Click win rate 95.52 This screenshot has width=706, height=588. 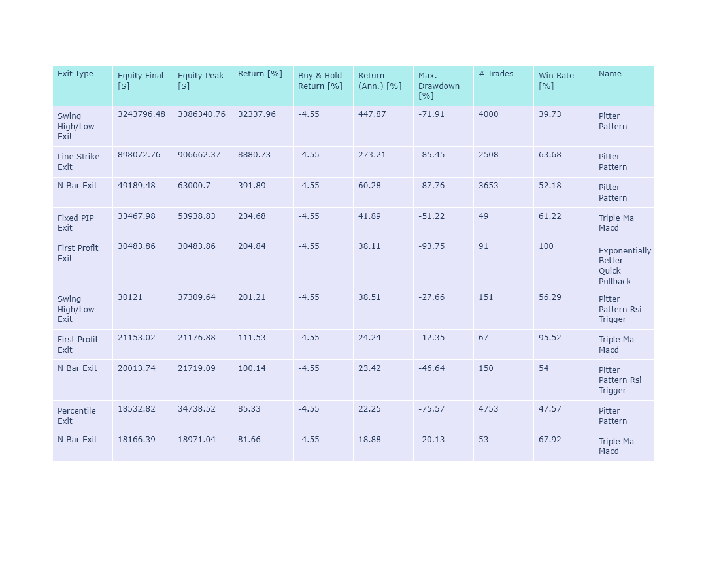pyautogui.click(x=550, y=337)
